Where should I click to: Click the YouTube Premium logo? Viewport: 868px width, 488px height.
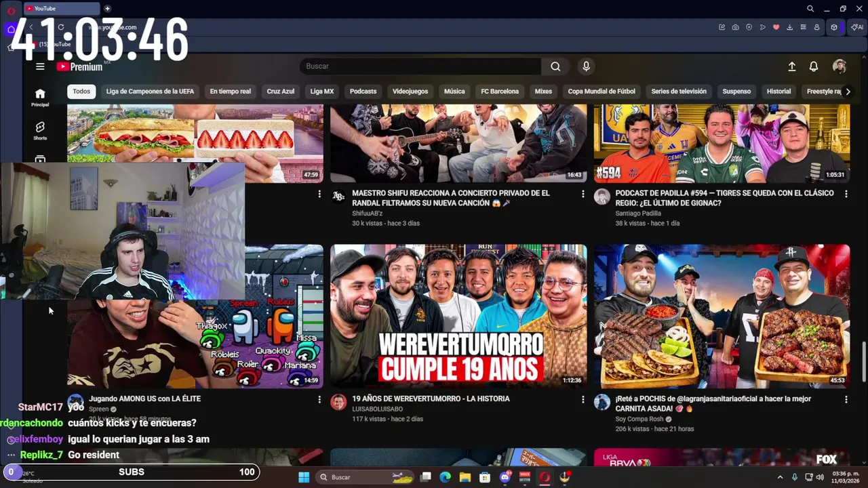tap(79, 66)
